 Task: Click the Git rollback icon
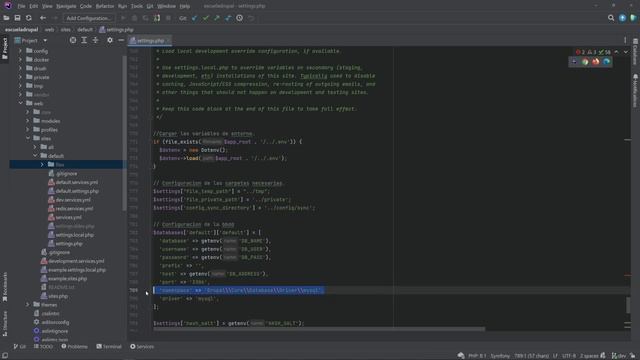(251, 18)
